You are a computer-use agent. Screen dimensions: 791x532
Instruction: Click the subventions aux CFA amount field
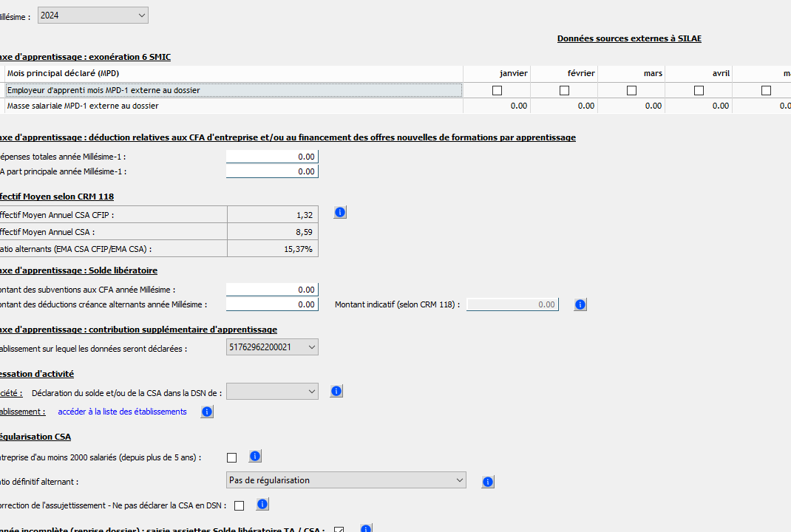pyautogui.click(x=272, y=290)
